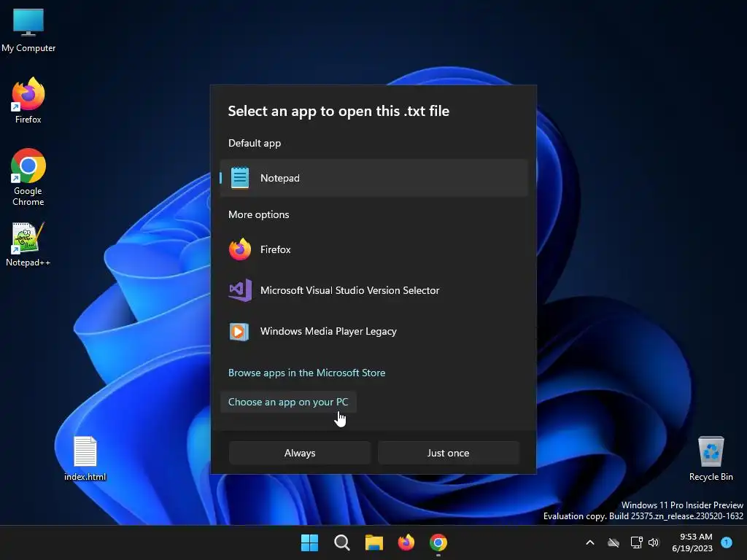Select the Recycle Bin icon

711,458
